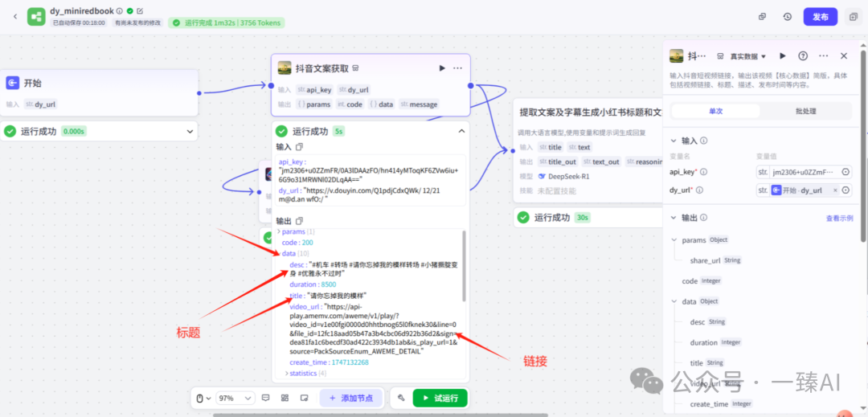Click the title "请你忘掉我的模样" value

(x=337, y=296)
